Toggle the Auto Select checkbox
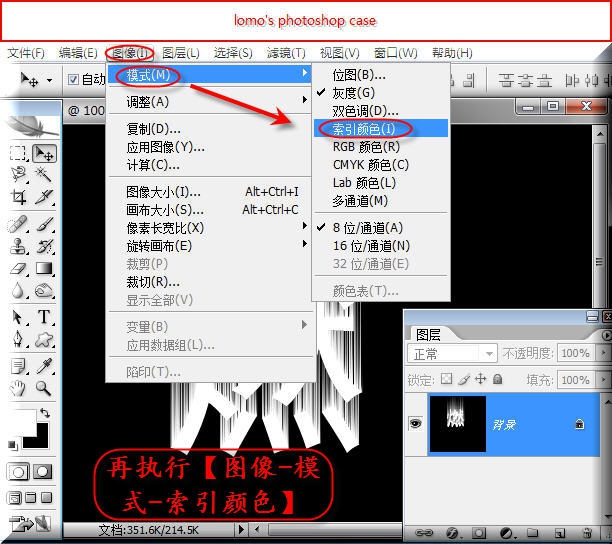Image resolution: width=612 pixels, height=544 pixels. coord(73,80)
